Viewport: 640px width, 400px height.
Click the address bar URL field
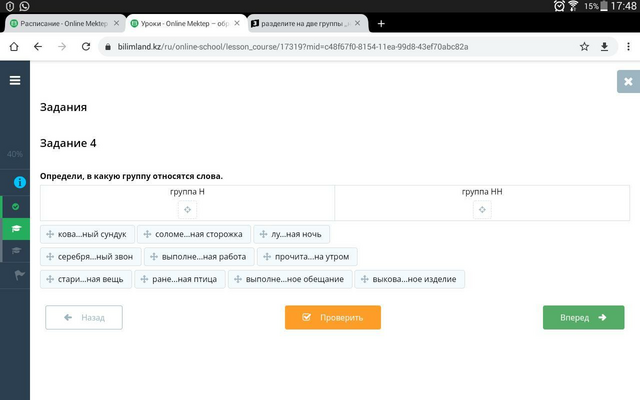point(293,47)
